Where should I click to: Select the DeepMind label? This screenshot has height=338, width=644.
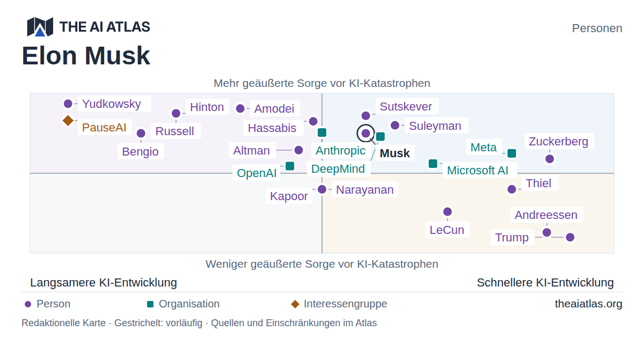point(338,169)
